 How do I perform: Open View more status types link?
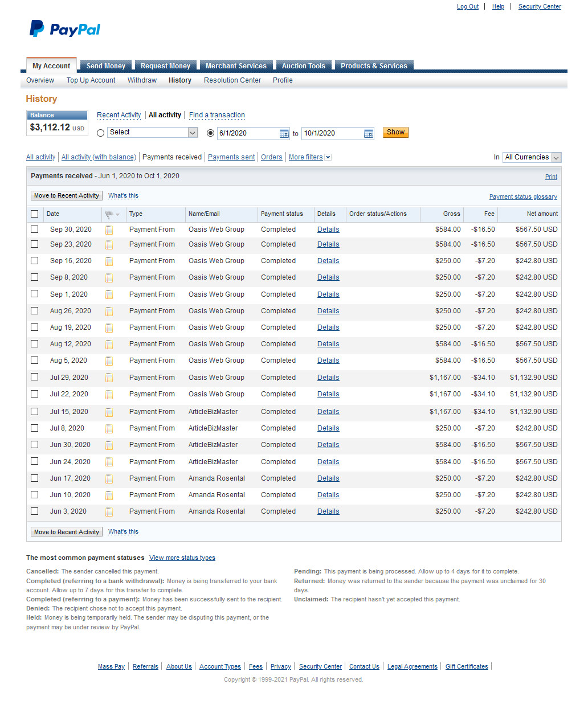coord(182,558)
